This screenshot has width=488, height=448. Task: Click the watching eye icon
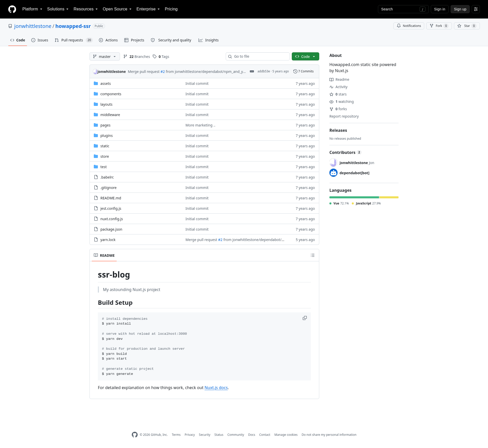point(331,102)
